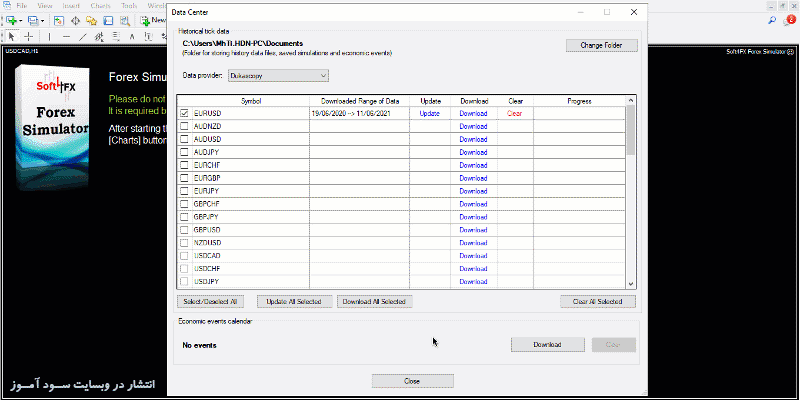Select the Text Label tool

point(148,37)
